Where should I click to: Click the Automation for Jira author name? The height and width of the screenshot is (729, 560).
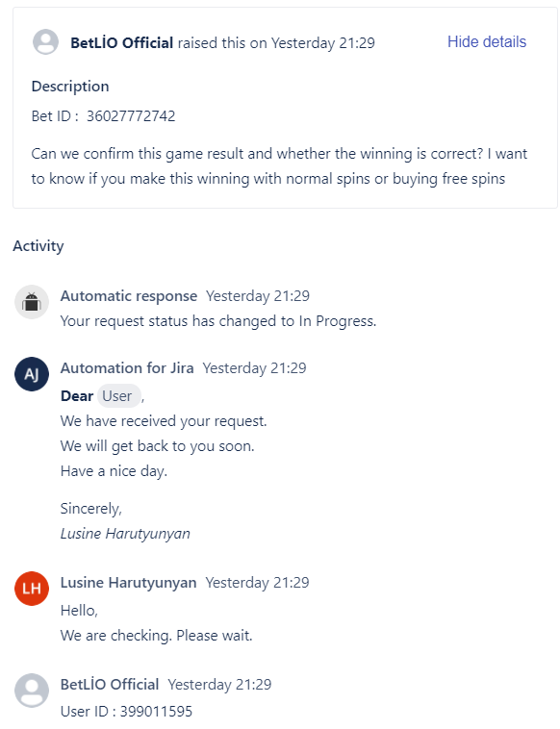click(127, 367)
